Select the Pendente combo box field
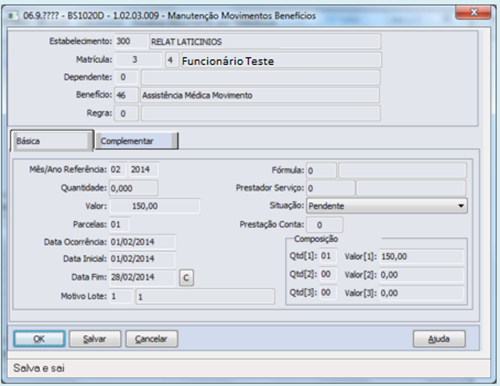The image size is (500, 386). (387, 206)
